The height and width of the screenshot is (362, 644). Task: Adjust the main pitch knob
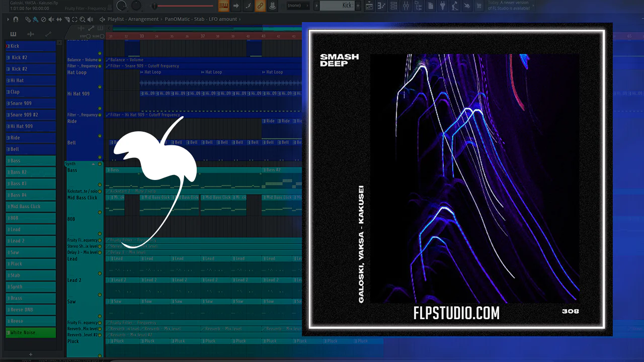point(136,6)
